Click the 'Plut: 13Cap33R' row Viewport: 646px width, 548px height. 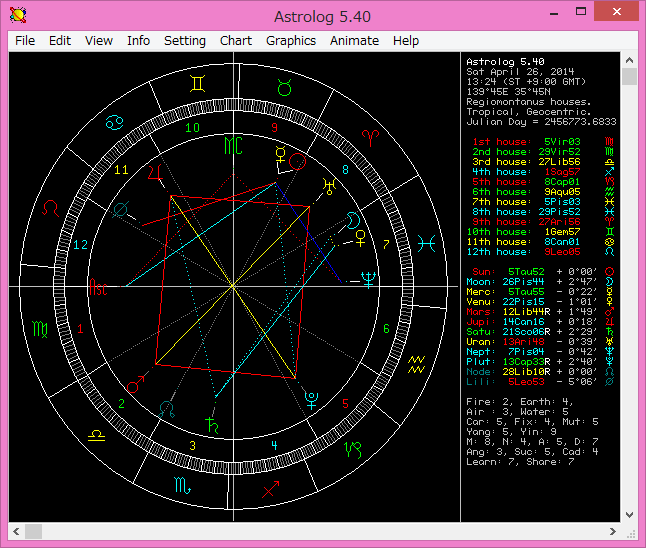[541, 362]
